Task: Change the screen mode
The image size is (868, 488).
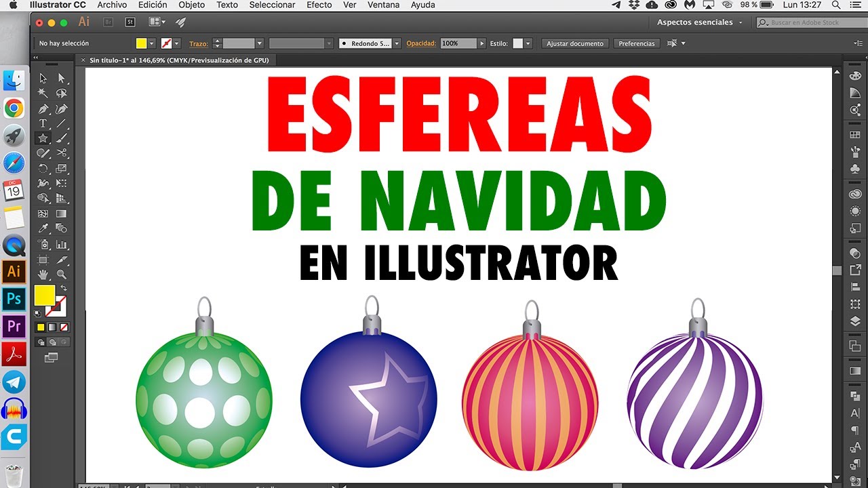Action: (52, 357)
